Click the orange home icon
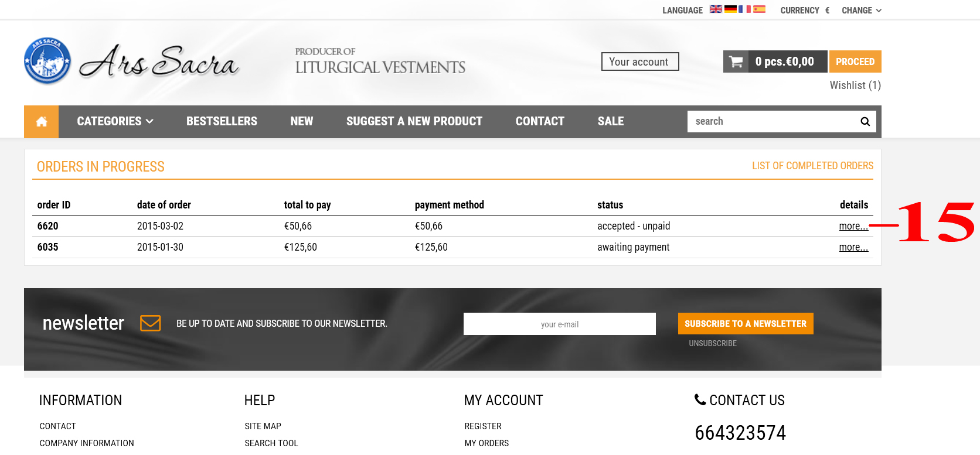This screenshot has height=455, width=980. (x=41, y=122)
